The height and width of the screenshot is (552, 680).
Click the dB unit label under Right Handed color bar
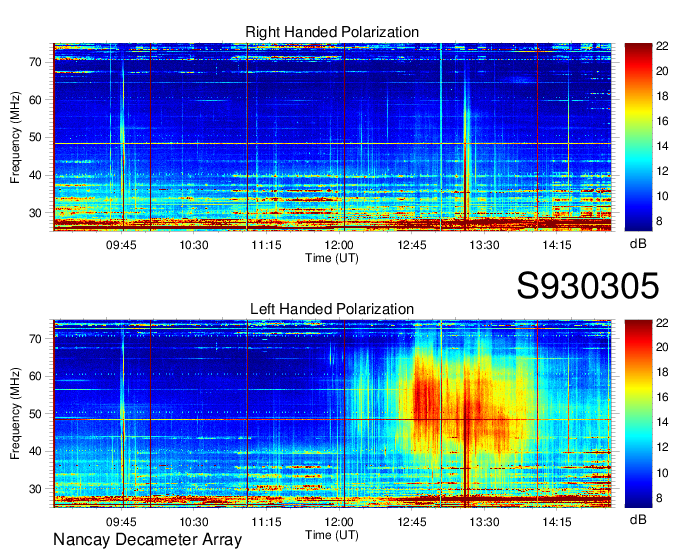click(638, 244)
